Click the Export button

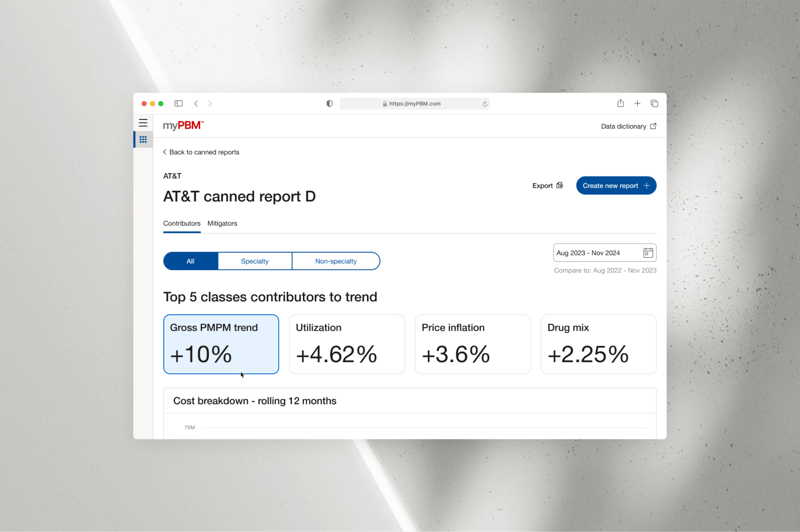coord(547,186)
